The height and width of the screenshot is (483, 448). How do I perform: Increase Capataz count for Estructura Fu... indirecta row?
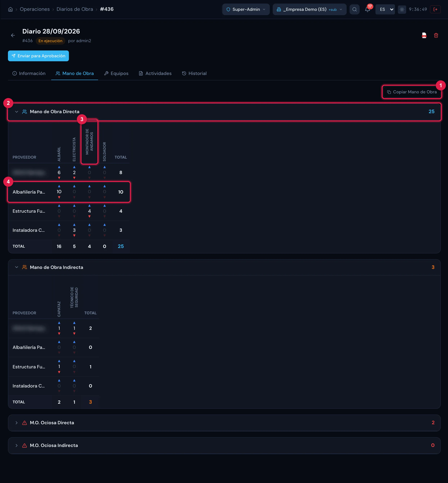pos(59,361)
